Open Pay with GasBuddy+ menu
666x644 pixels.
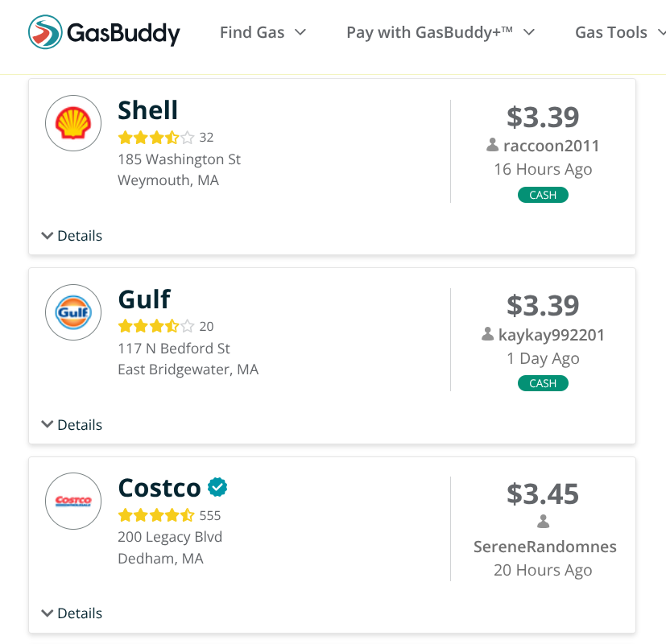coord(441,32)
